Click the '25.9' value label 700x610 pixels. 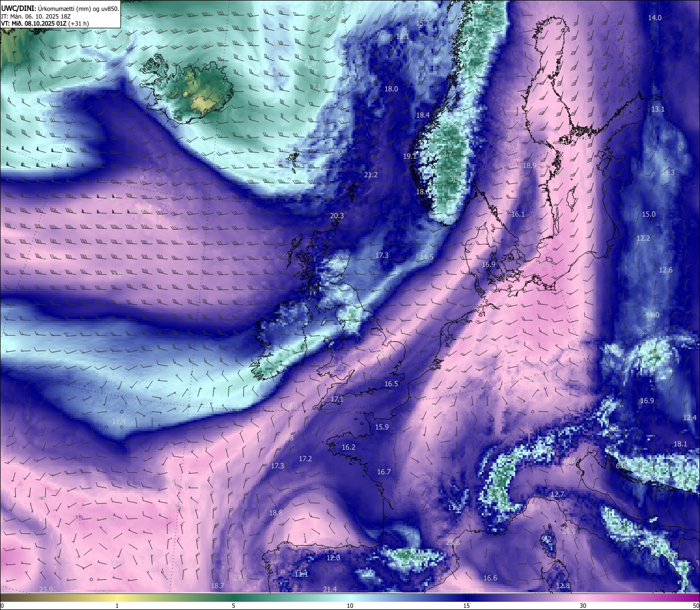click(569, 532)
